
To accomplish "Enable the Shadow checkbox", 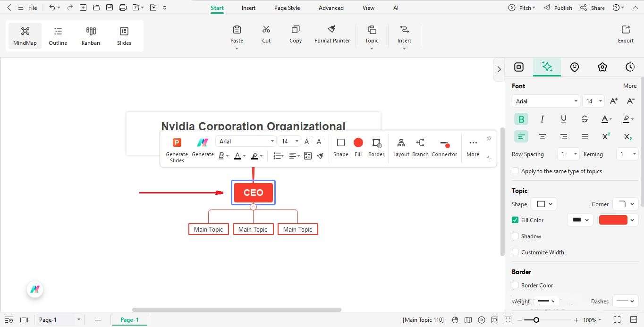I will [515, 236].
